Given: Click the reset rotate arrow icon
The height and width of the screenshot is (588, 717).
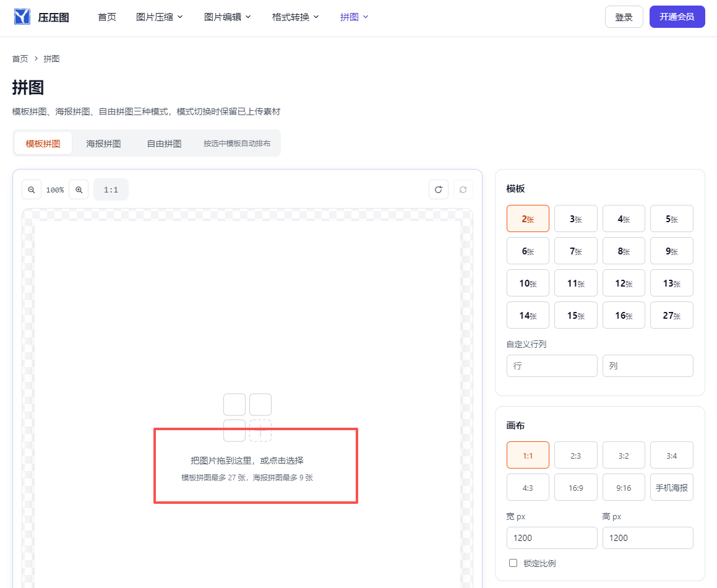Looking at the screenshot, I should point(439,189).
